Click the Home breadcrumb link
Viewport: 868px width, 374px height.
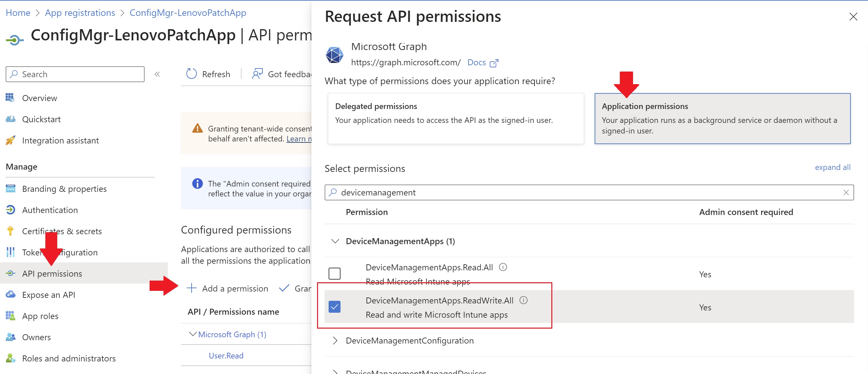pyautogui.click(x=18, y=13)
